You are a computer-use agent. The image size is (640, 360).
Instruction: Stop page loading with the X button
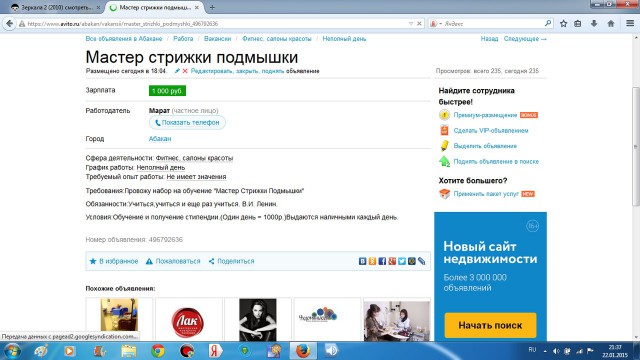[419, 24]
